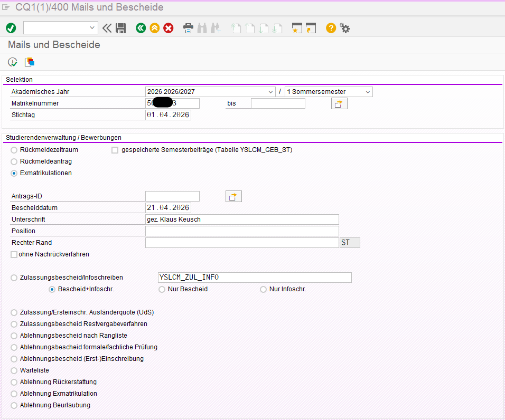Select Zulassungsbescheid/Infoschreiben radio button
Viewport: 505px width, 420px height.
14,278
